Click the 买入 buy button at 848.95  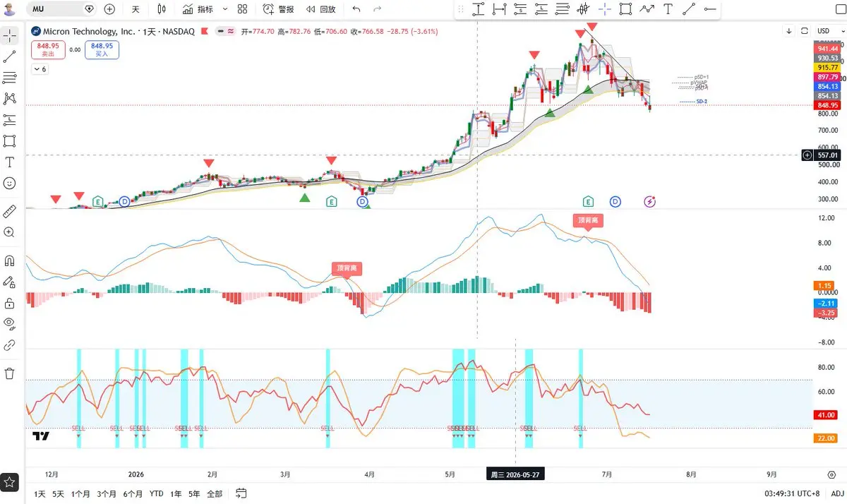pos(102,49)
